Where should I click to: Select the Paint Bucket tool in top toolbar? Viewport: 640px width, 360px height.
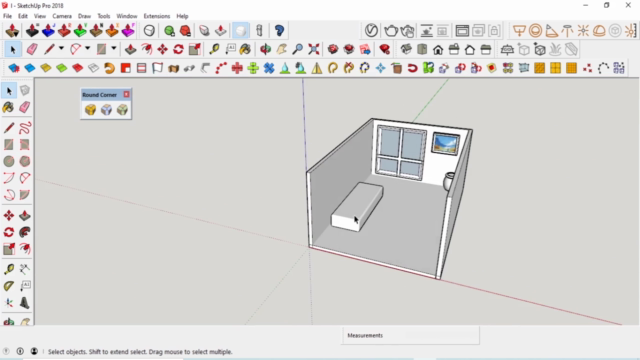point(245,49)
